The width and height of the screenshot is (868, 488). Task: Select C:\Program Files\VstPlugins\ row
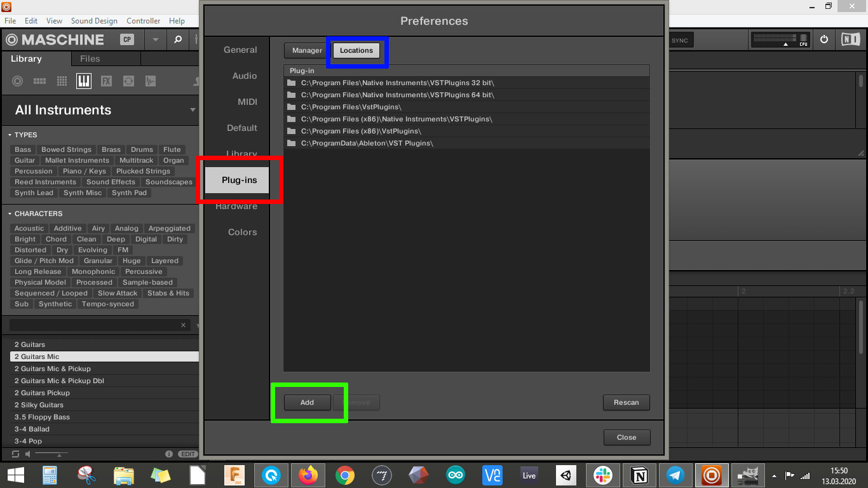coord(466,107)
